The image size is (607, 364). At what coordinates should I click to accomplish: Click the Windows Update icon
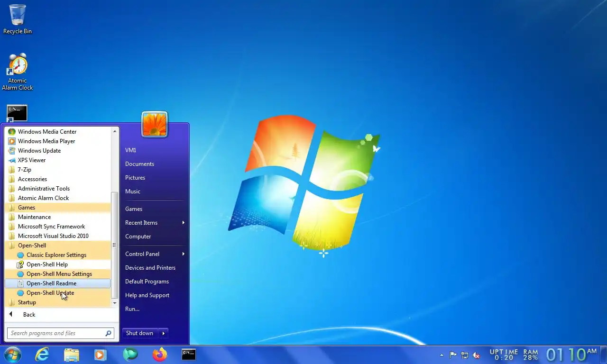tap(12, 151)
